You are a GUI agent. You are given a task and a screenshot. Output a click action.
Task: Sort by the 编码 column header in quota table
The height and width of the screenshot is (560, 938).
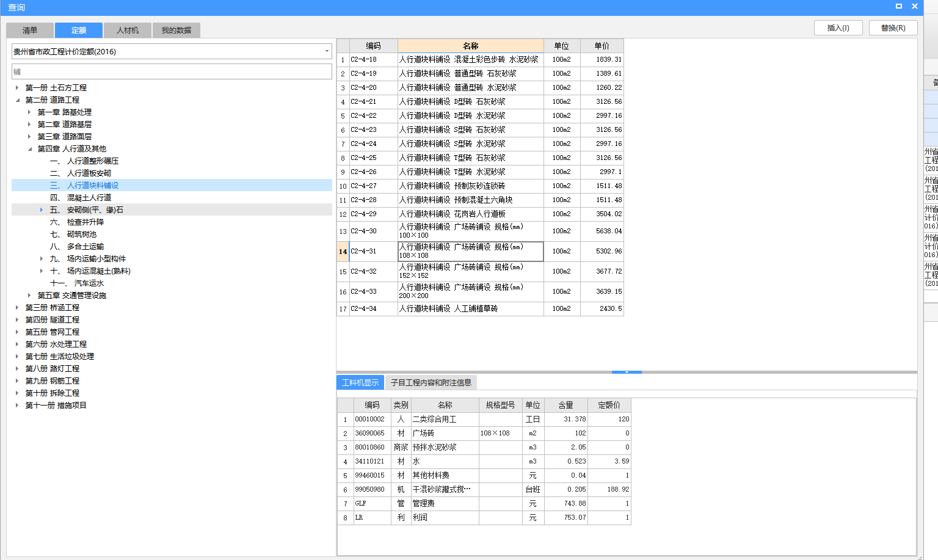pyautogui.click(x=373, y=46)
